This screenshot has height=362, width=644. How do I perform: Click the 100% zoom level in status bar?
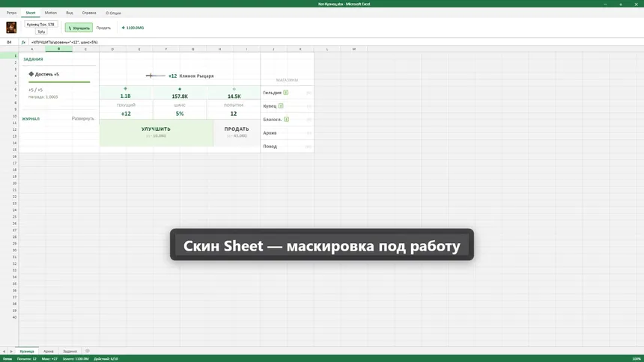pyautogui.click(x=637, y=359)
